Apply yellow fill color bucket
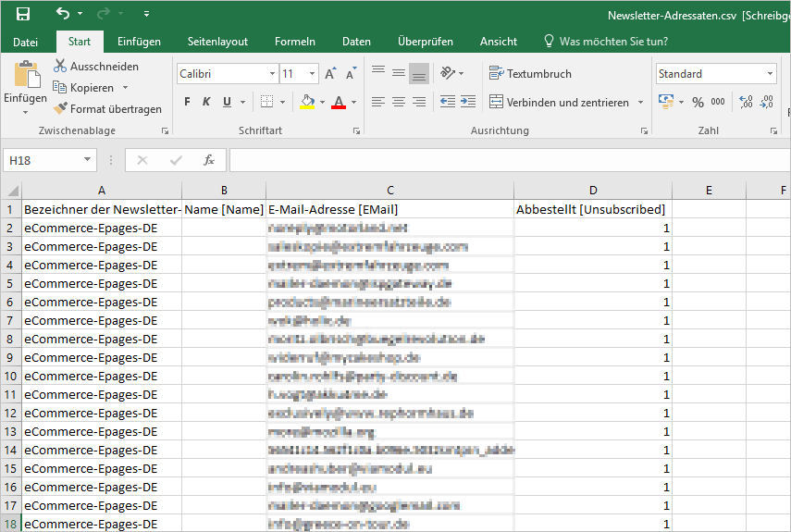Viewport: 791px width, 532px height. tap(307, 102)
